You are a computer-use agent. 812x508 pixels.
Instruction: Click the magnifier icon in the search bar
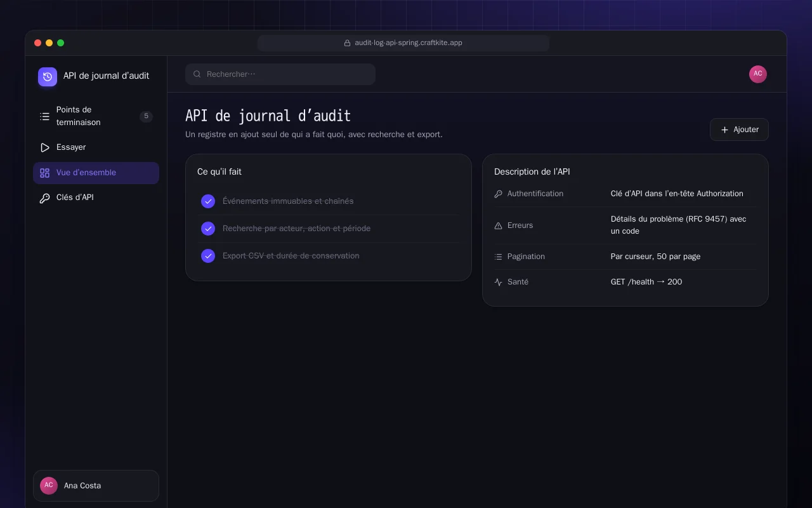(197, 74)
